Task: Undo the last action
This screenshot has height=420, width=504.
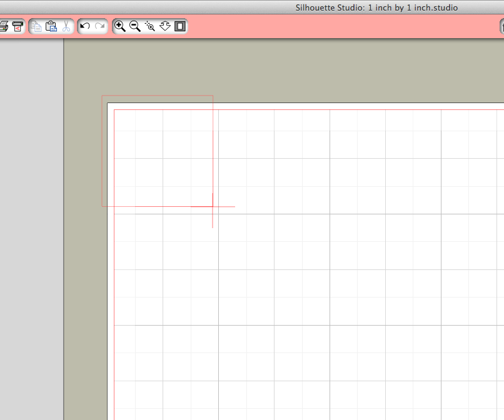Action: tap(85, 26)
